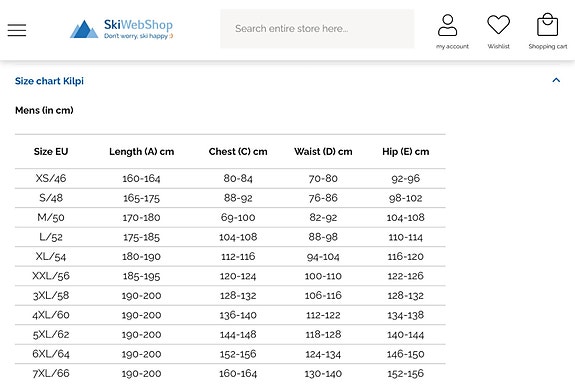Click chest value 69-100
Screen dimensions: 575x390
point(238,217)
